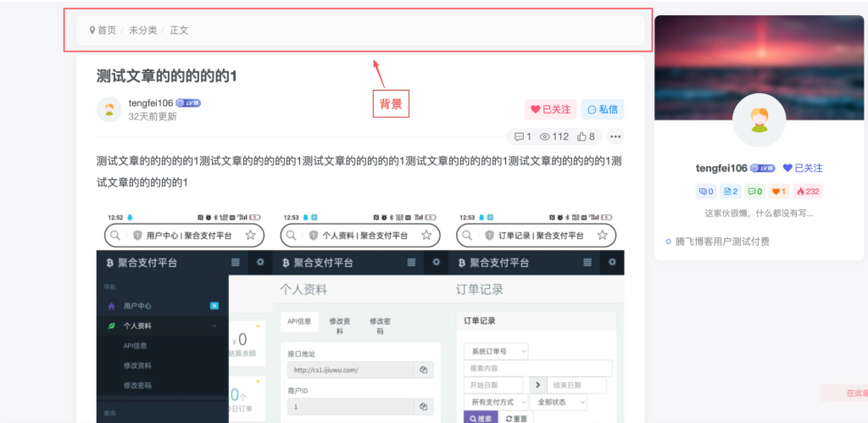Image resolution: width=868 pixels, height=423 pixels.
Task: Open tengfei106 profile from the article byline
Action: pyautogui.click(x=151, y=103)
